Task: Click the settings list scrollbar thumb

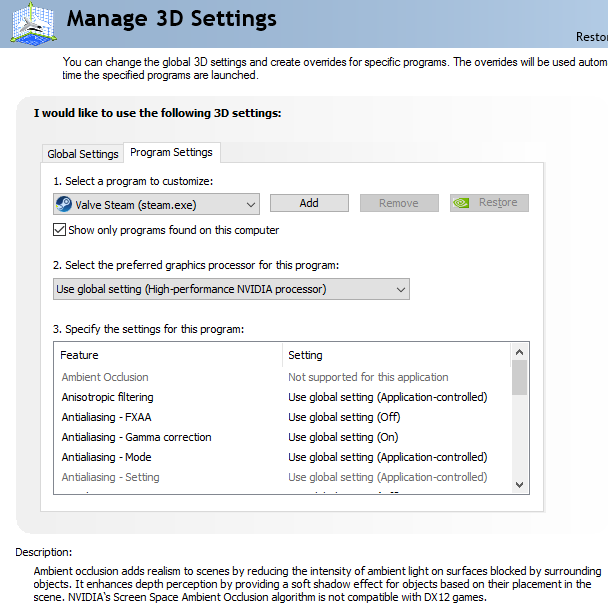Action: coord(519,377)
